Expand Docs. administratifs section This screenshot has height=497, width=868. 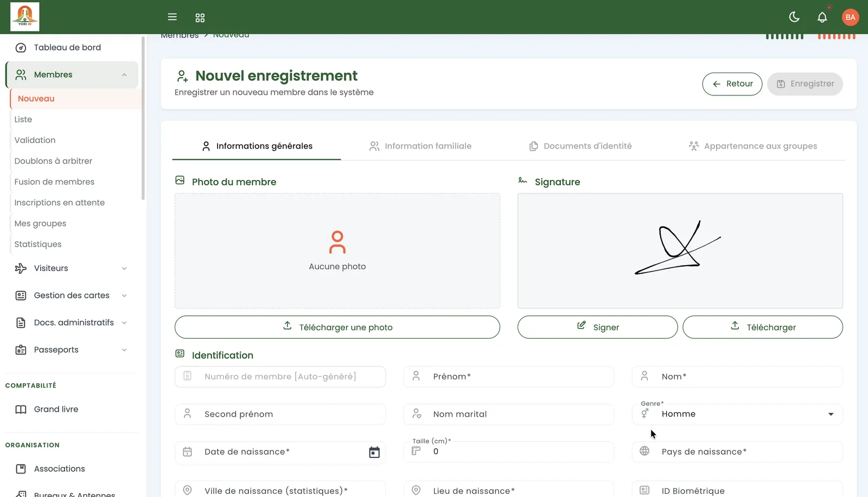72,322
